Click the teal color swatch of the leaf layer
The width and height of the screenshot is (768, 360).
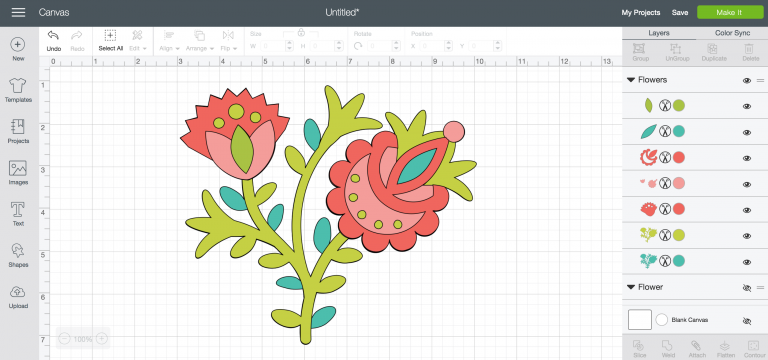(x=678, y=131)
